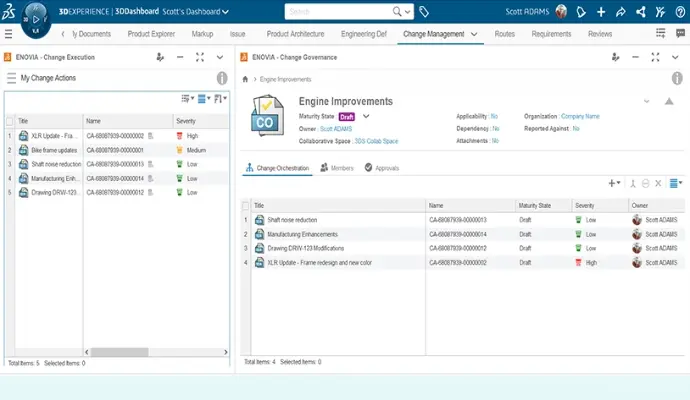
Task: Click the tag icon beside search
Action: click(x=424, y=12)
